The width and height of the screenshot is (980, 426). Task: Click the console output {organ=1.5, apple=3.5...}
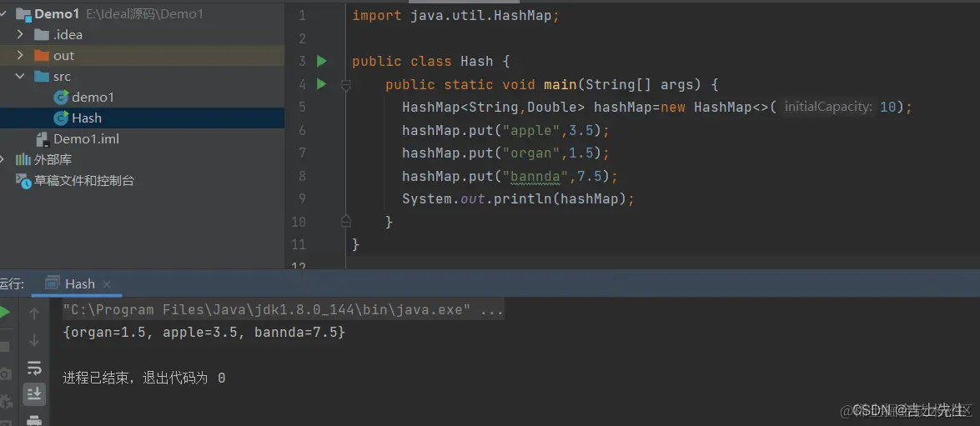[204, 333]
